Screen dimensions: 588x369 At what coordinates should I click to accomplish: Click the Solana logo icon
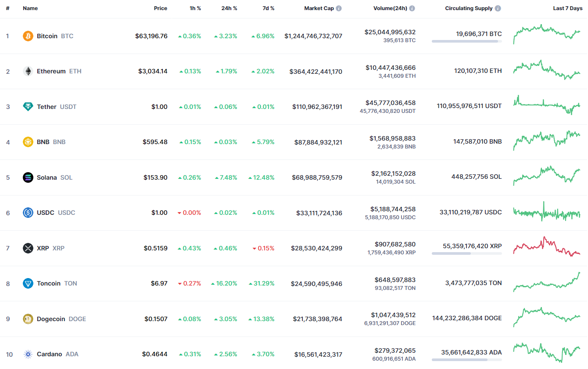point(28,177)
